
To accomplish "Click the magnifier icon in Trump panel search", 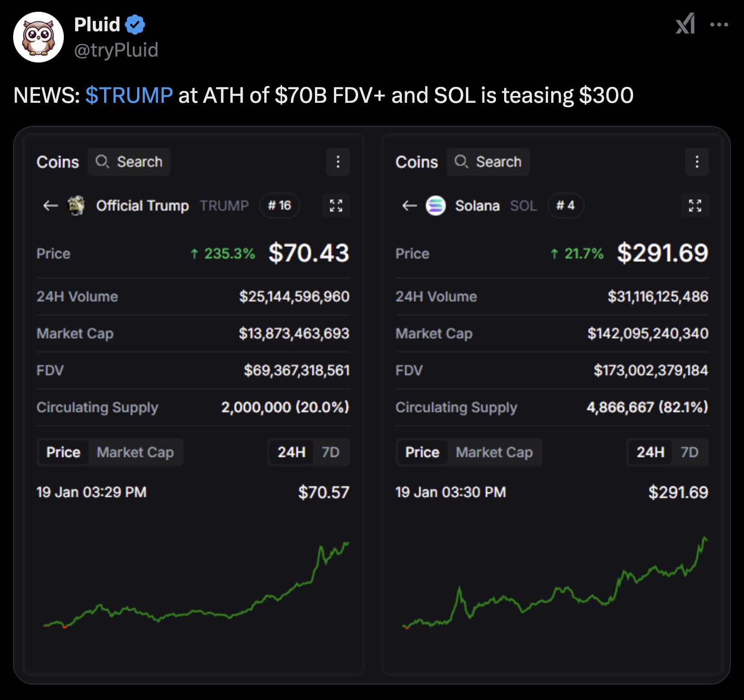I will tap(102, 162).
